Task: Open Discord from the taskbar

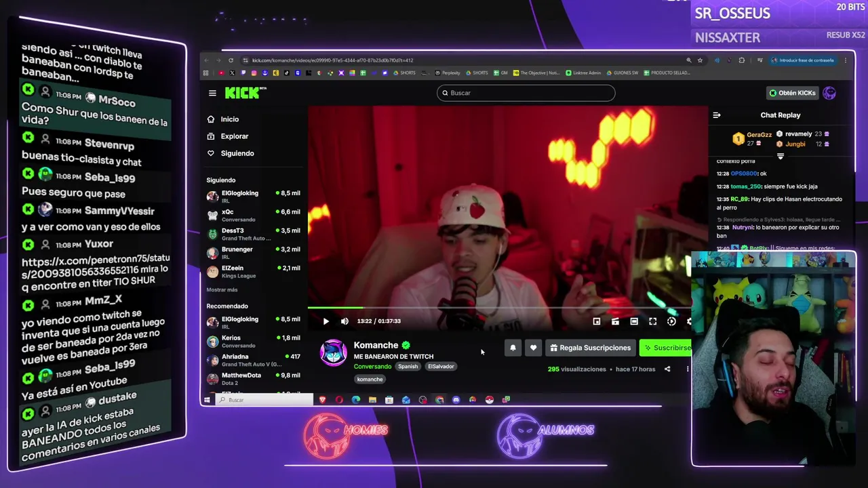Action: pyautogui.click(x=456, y=400)
